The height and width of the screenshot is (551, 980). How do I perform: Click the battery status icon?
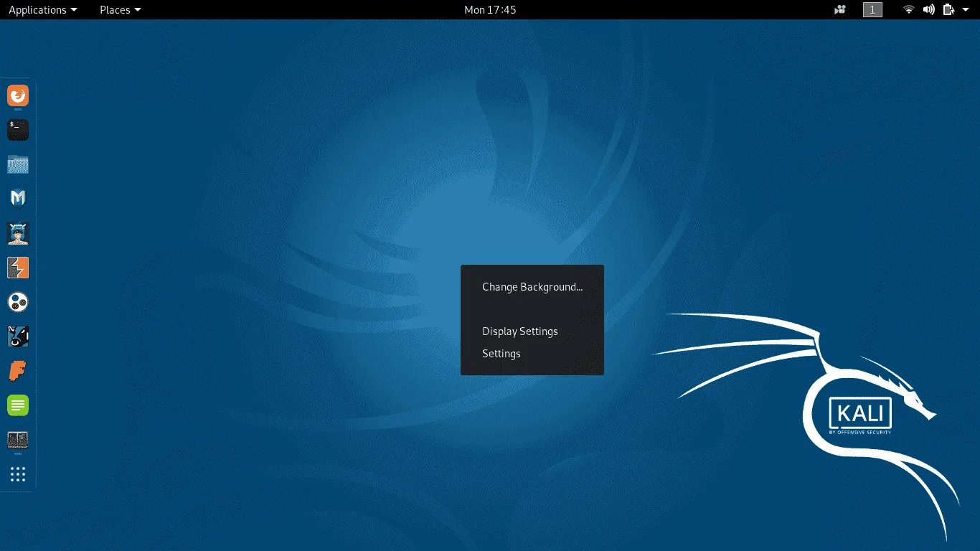(949, 10)
